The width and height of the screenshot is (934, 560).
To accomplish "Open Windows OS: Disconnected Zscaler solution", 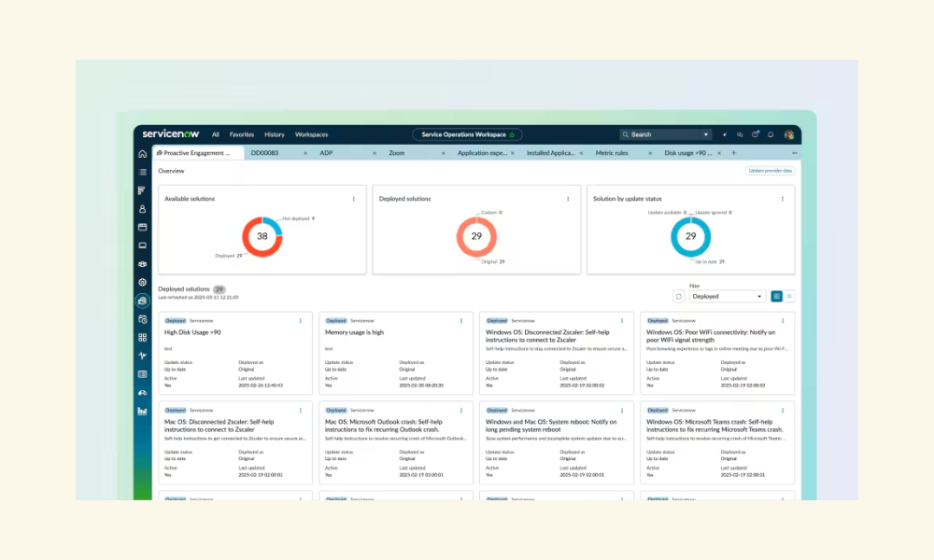I will (x=547, y=336).
